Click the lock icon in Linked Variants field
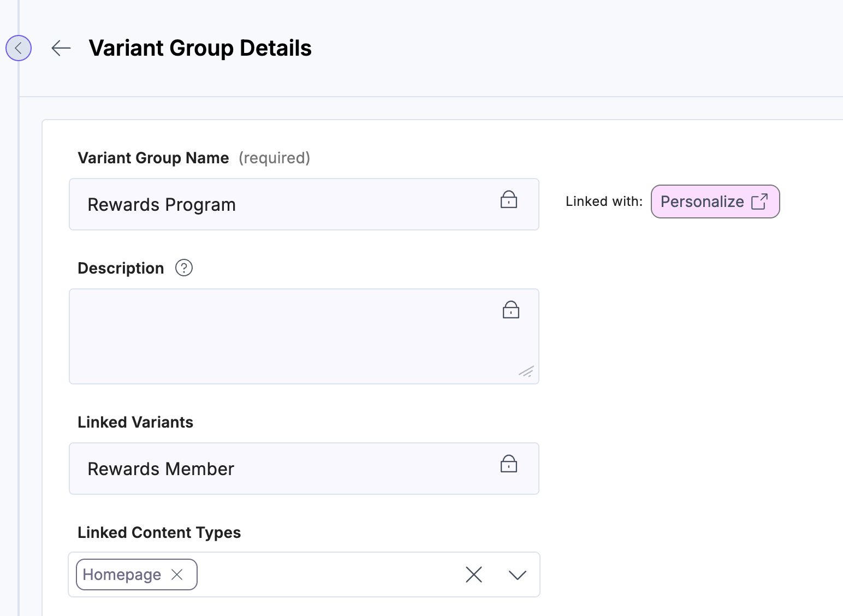Image resolution: width=843 pixels, height=616 pixels. click(508, 464)
